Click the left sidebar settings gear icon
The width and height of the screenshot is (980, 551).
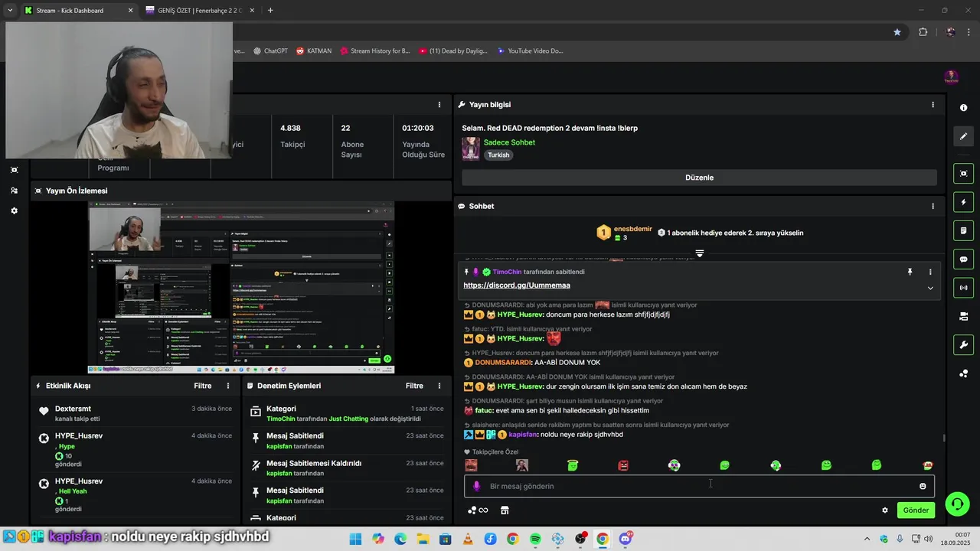[14, 210]
